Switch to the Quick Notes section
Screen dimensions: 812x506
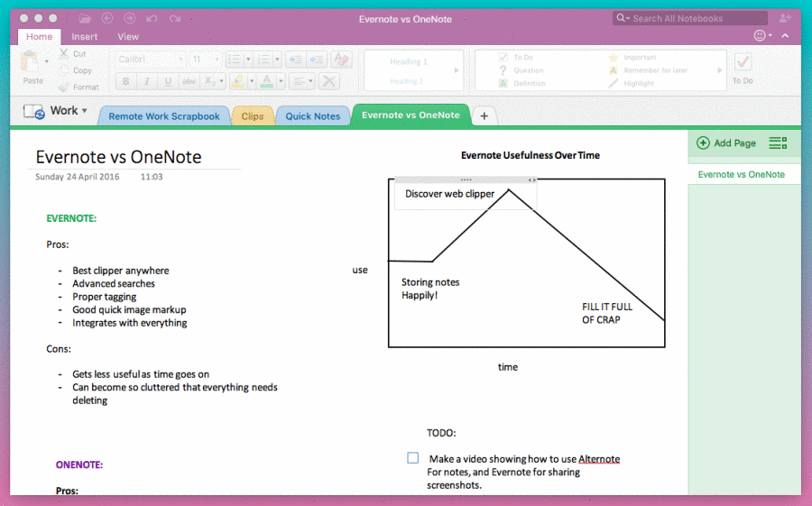pos(313,116)
